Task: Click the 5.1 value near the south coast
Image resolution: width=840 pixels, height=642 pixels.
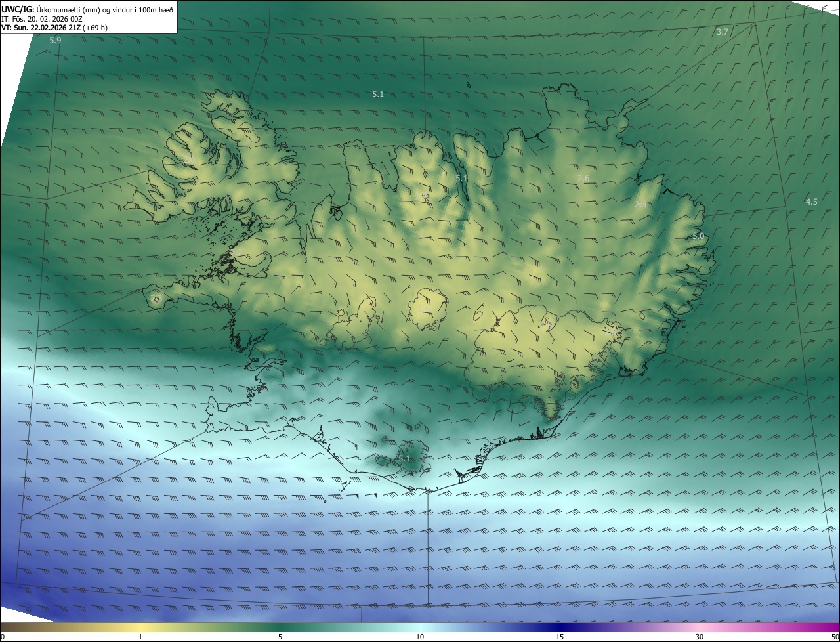Action: tap(404, 458)
